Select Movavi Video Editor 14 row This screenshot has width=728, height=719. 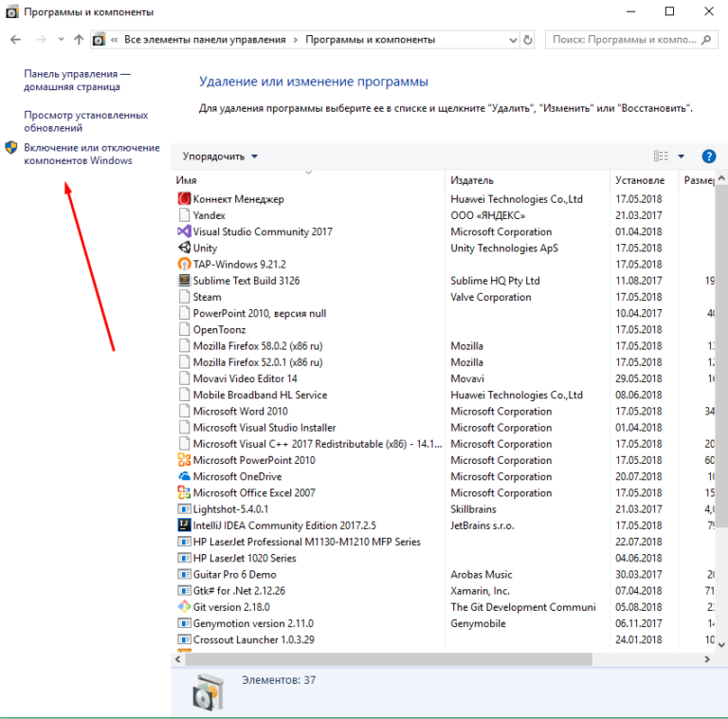pyautogui.click(x=245, y=378)
